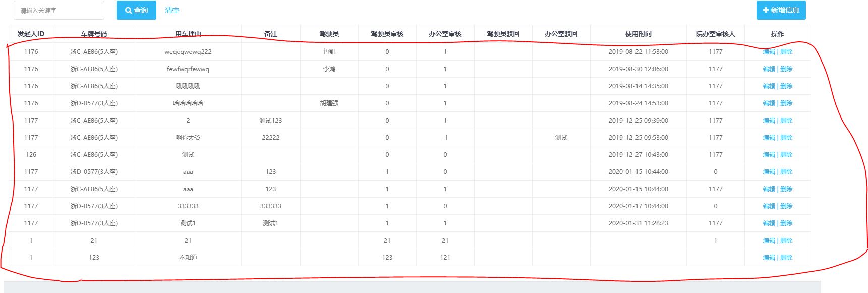This screenshot has height=293, width=868.
Task: Click the 车牌号码 column header
Action: [x=94, y=34]
